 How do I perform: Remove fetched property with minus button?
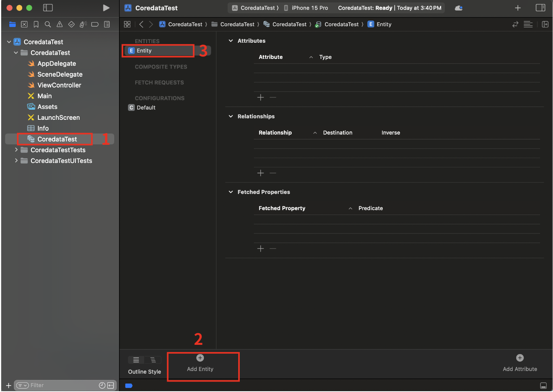point(273,248)
